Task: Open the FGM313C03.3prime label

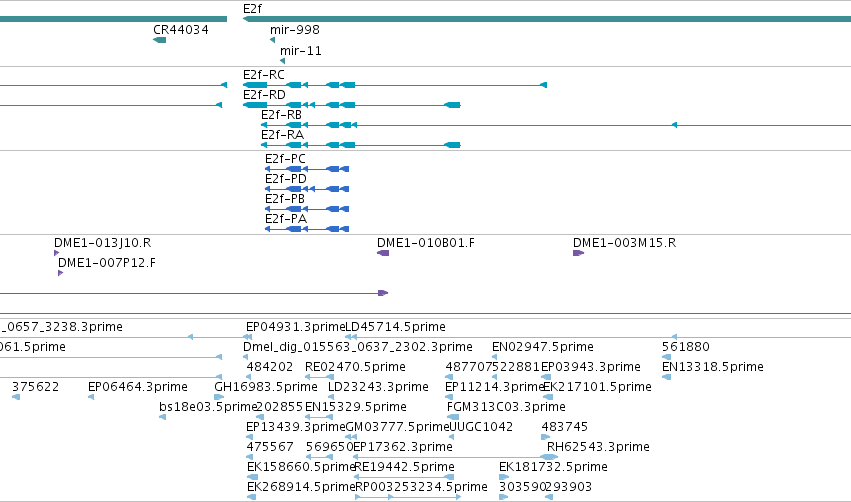Action: [x=506, y=408]
